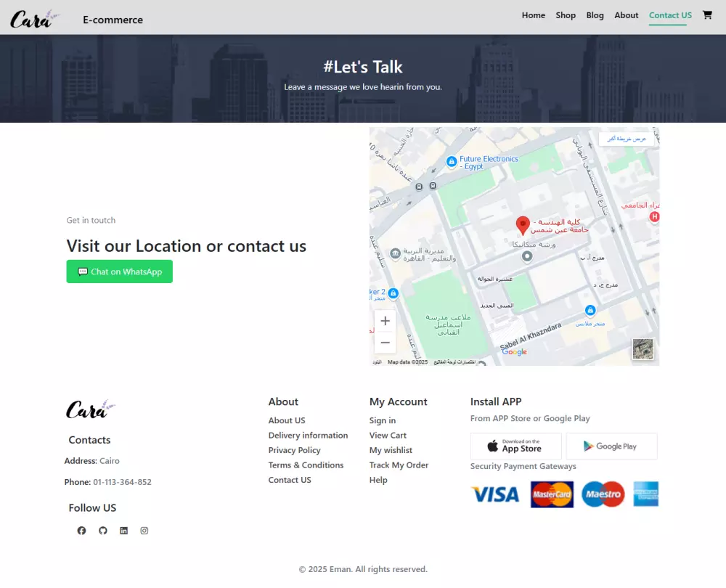Screen dimensions: 726x588
Task: Expand the map via the view larger link
Action: click(x=627, y=138)
